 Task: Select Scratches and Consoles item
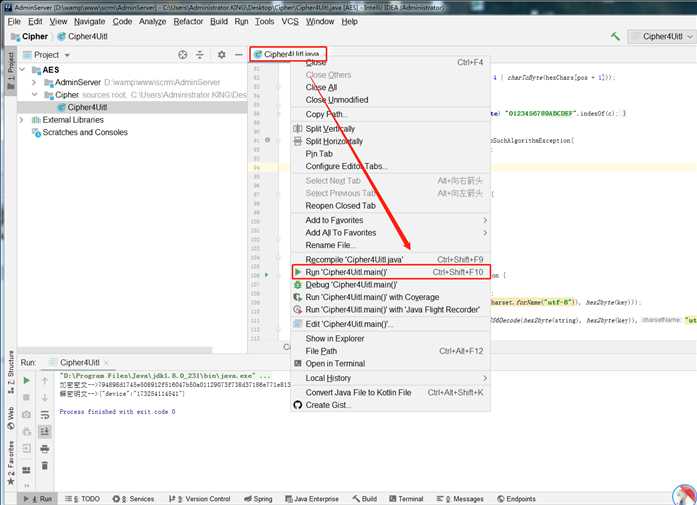pos(80,132)
